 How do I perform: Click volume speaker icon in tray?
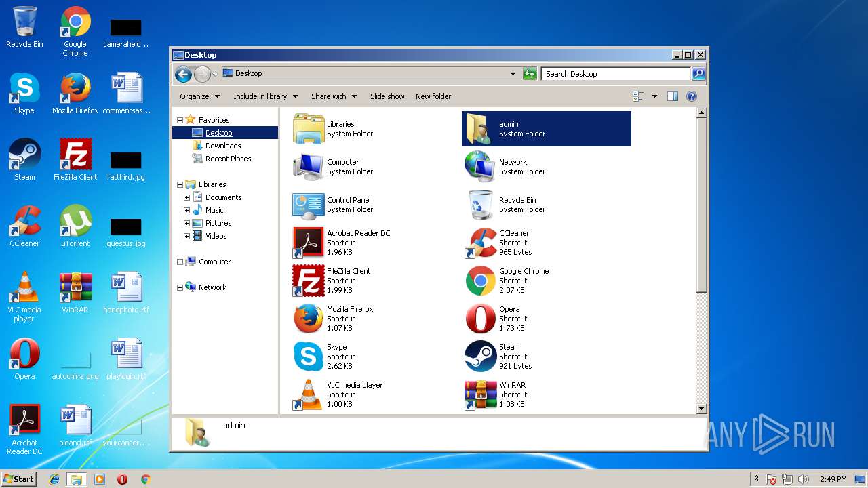click(x=804, y=479)
